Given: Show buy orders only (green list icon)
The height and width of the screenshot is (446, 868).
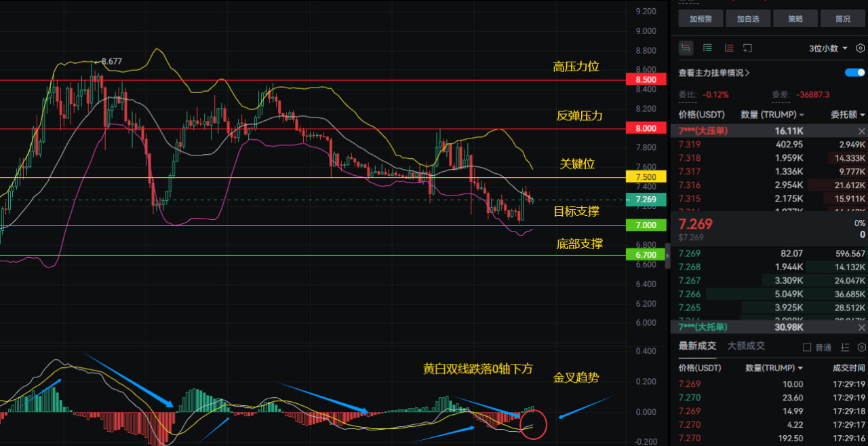Looking at the screenshot, I should pos(707,48).
